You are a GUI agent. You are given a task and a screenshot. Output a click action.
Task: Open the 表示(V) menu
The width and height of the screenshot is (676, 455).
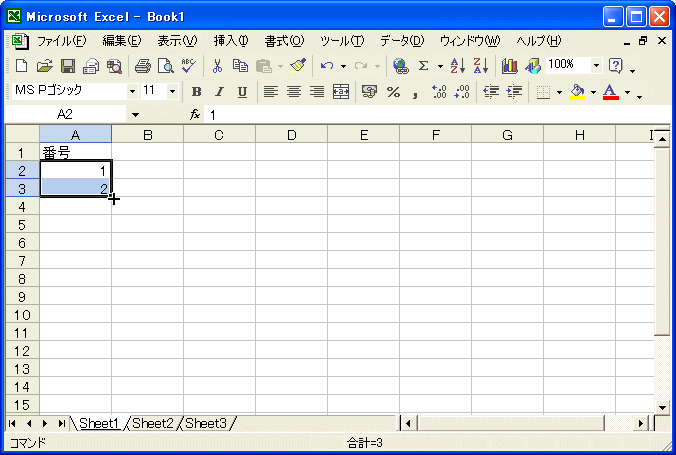click(x=177, y=41)
